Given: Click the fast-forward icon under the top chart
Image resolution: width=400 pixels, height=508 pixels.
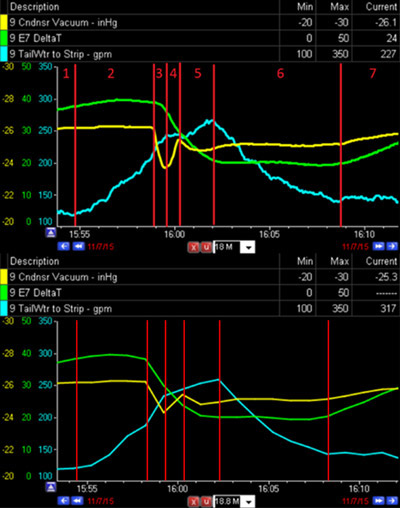Looking at the screenshot, I should [378, 246].
